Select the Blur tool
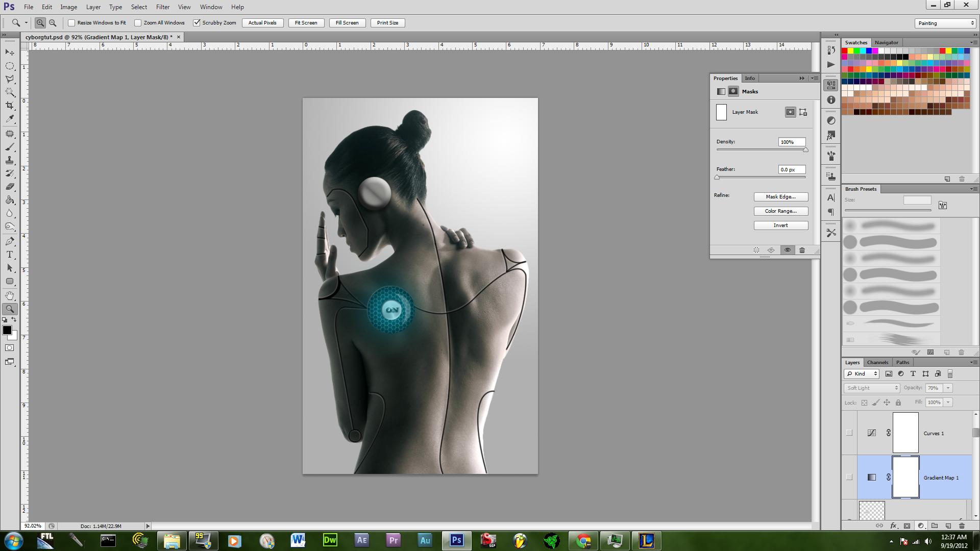Image resolution: width=980 pixels, height=551 pixels. 10,213
